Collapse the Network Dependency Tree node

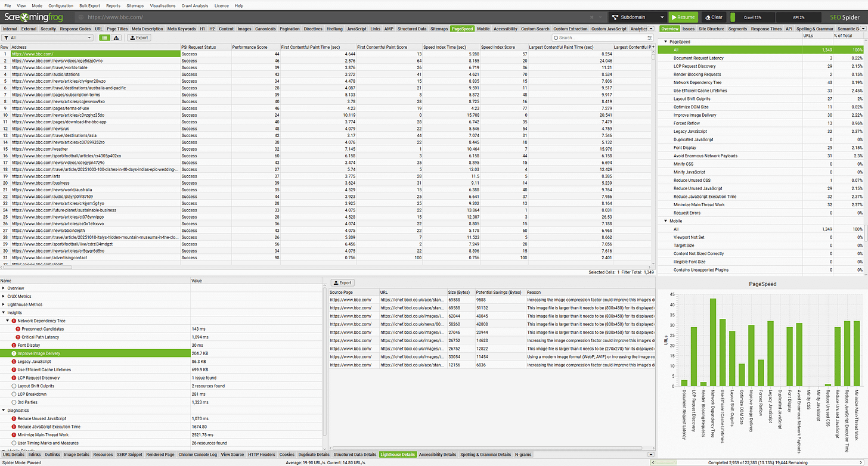[x=8, y=321]
